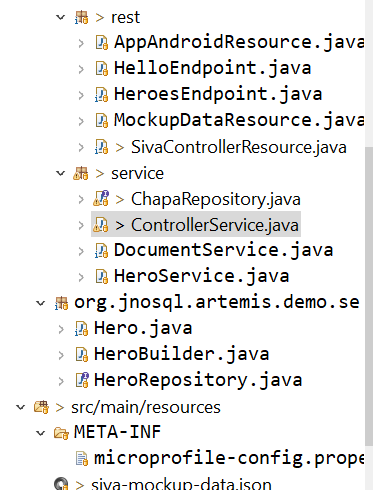Click the HeroesEndpoint.java file icon
The height and width of the screenshot is (490, 373).
[x=101, y=95]
